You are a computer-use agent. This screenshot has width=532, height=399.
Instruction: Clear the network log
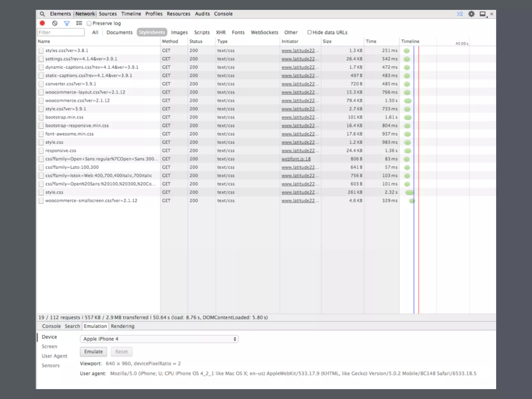pyautogui.click(x=55, y=23)
